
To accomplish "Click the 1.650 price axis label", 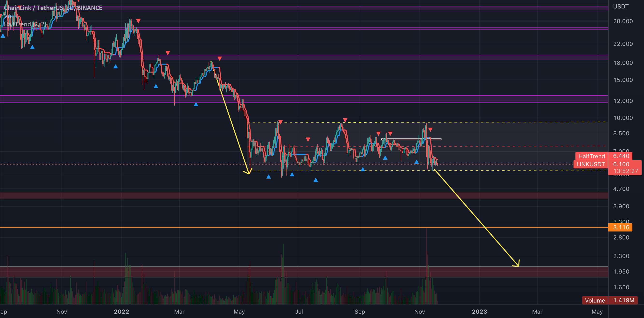I will point(621,288).
